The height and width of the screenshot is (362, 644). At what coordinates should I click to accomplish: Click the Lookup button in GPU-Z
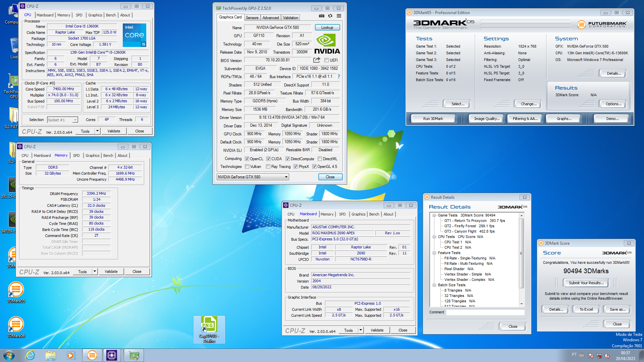327,27
